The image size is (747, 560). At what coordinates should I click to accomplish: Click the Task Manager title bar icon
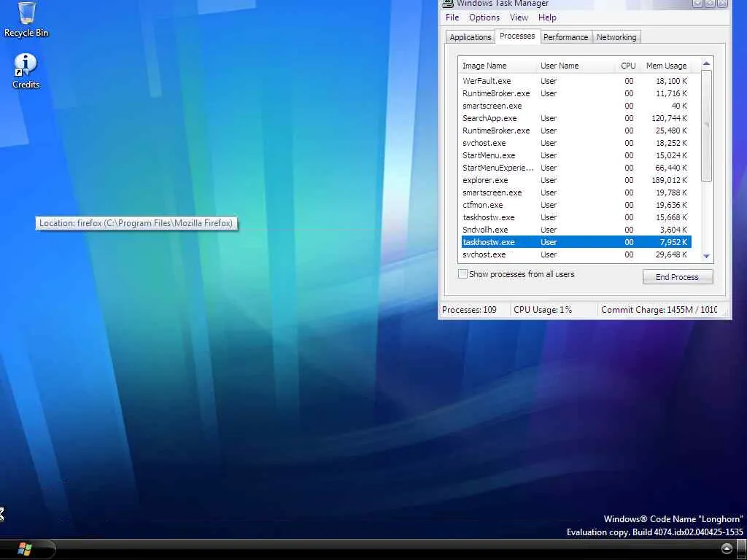(447, 4)
